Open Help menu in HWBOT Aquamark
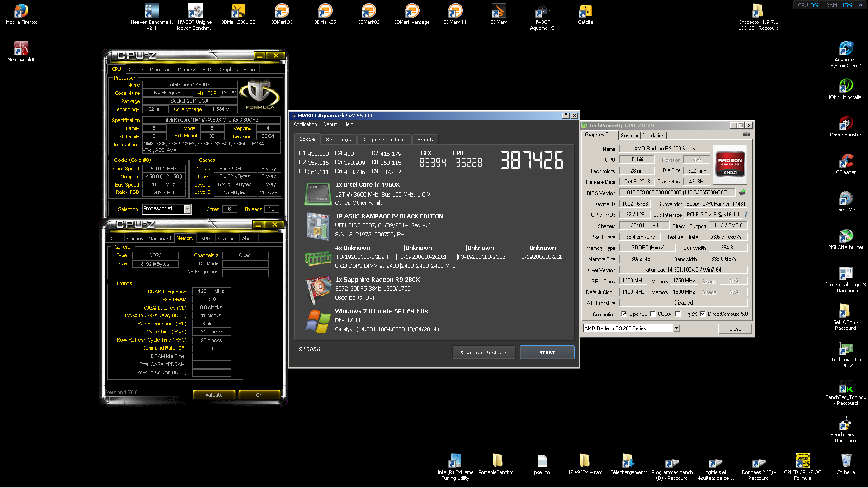Viewport: 868px width, 488px height. point(348,125)
